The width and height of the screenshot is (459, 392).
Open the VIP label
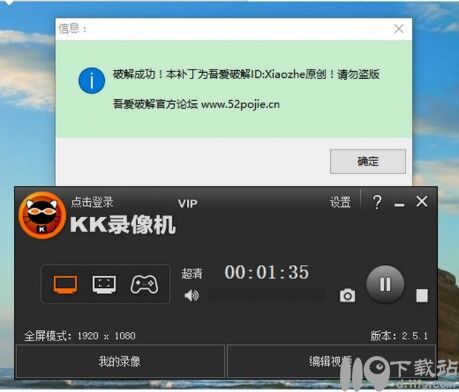click(188, 204)
